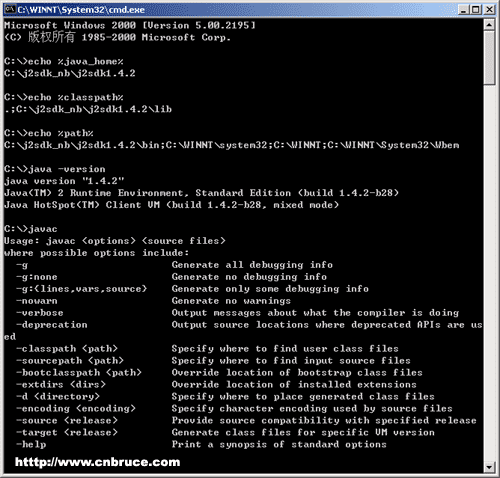
Task: Click 'Output messages about what the compiler is doing'
Action: pos(315,313)
